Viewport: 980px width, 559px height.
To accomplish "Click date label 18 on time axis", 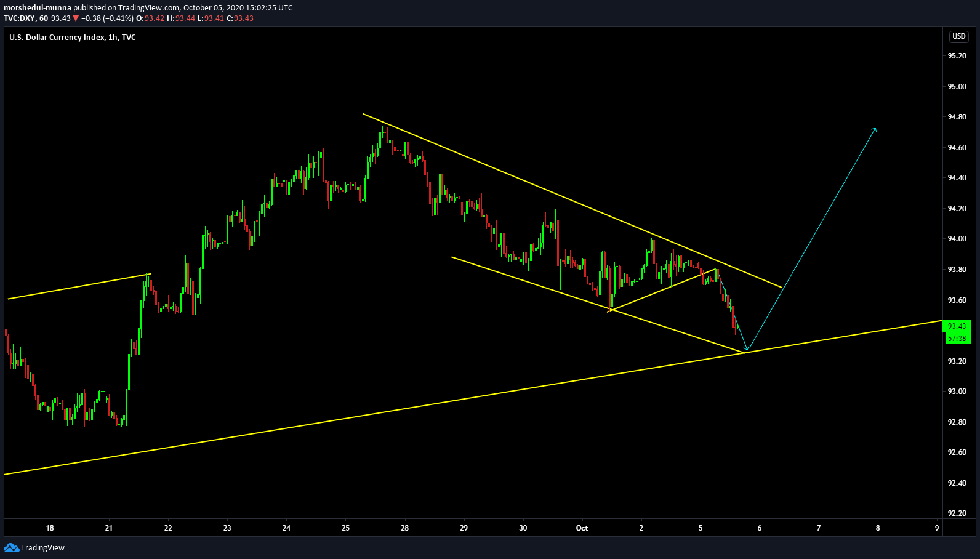I will pos(50,528).
